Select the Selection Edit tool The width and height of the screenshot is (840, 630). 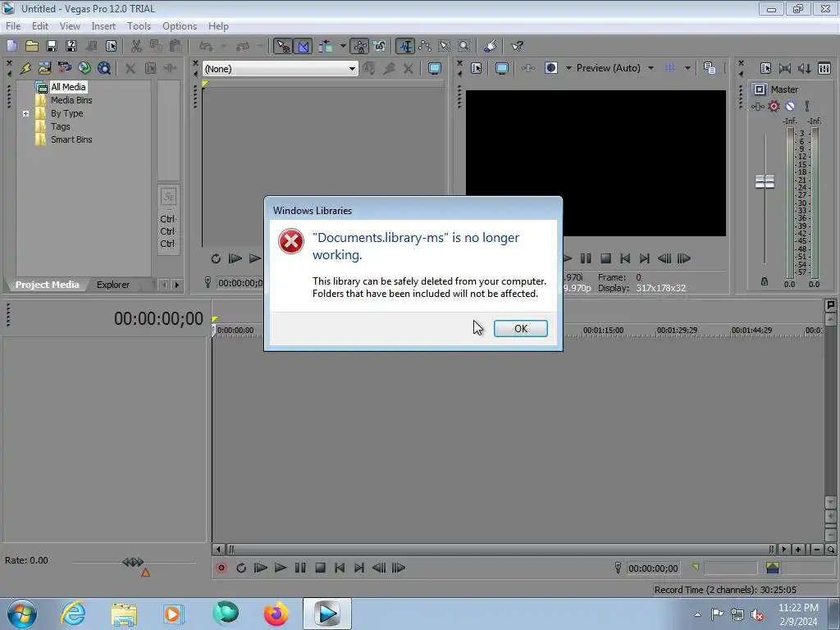pyautogui.click(x=444, y=47)
